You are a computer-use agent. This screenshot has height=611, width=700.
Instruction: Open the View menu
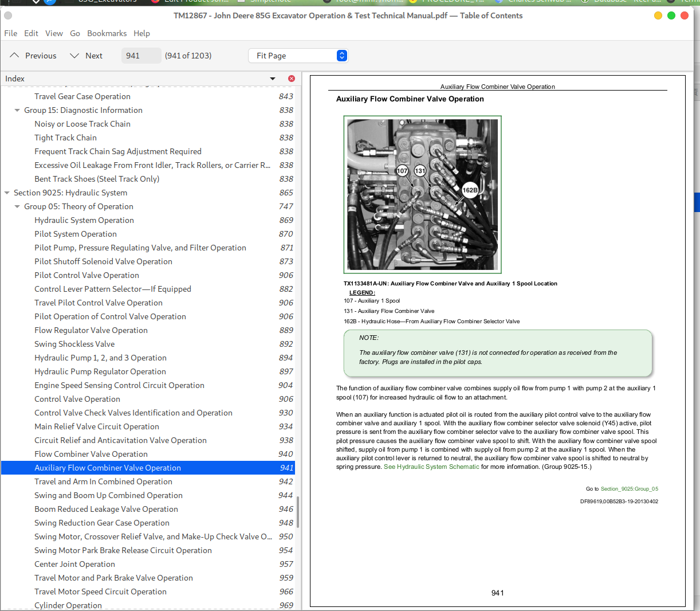(54, 33)
